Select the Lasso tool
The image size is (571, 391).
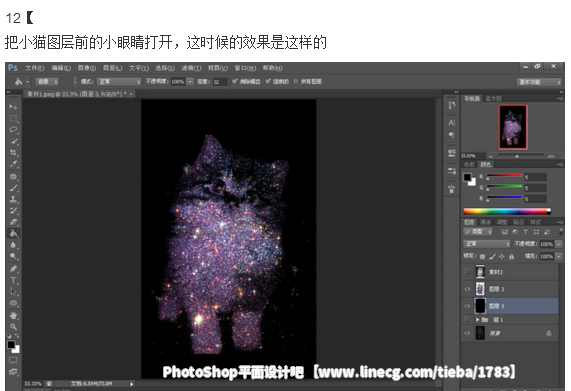pyautogui.click(x=13, y=130)
